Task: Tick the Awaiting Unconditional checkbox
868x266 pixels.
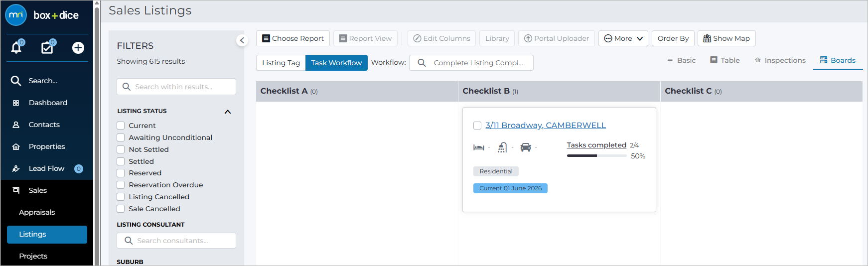Action: (121, 137)
